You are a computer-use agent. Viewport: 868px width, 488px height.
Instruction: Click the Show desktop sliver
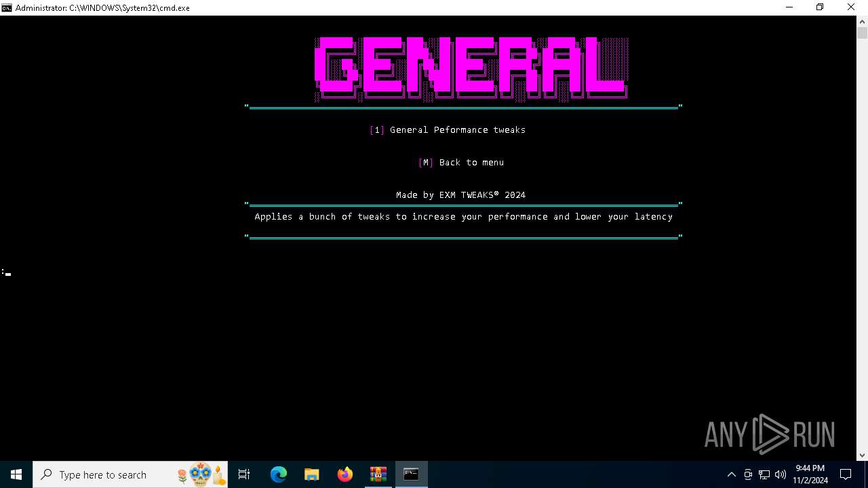click(x=866, y=474)
